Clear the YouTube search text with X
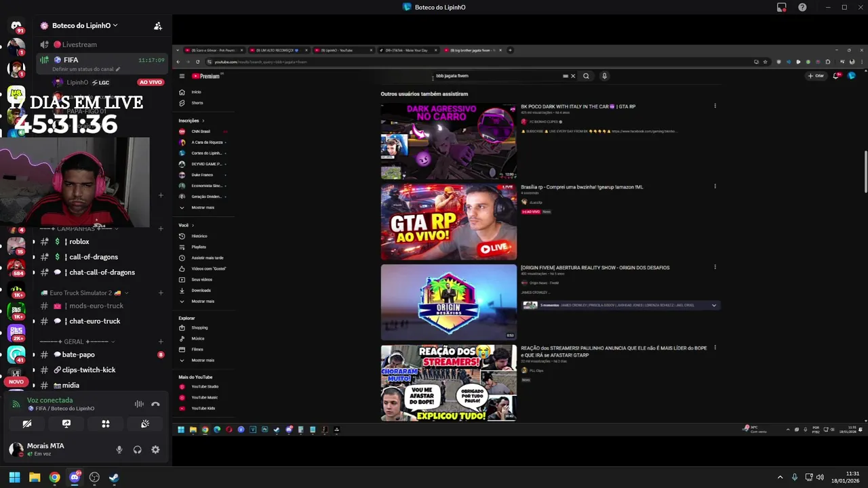868x488 pixels. pos(573,76)
